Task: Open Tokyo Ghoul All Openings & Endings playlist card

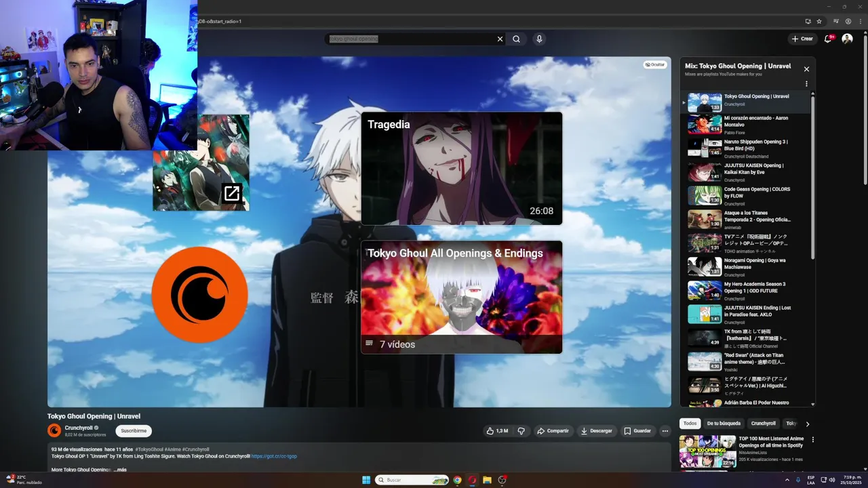Action: pyautogui.click(x=461, y=297)
